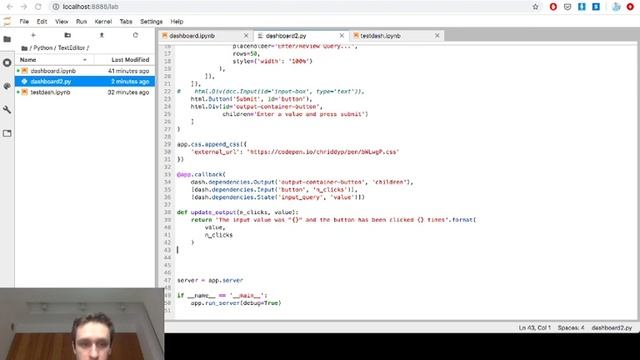This screenshot has height=360, width=640.
Task: Click the Pocket extension icon
Action: click(567, 7)
